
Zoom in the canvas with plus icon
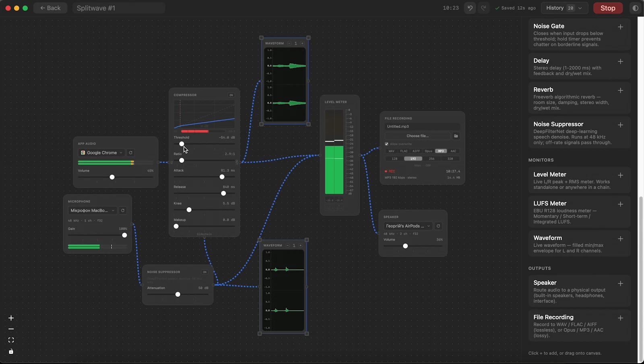pyautogui.click(x=11, y=318)
